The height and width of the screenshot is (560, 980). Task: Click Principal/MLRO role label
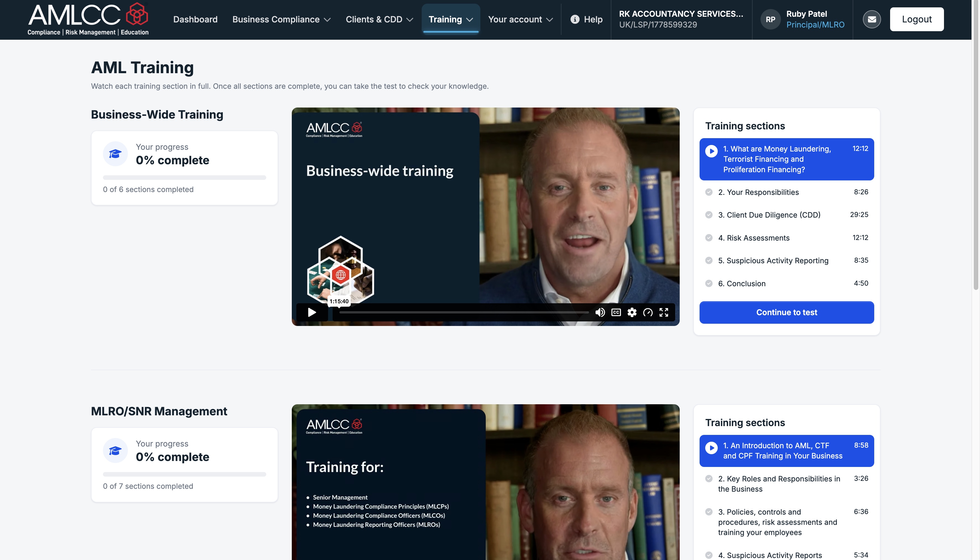point(815,25)
